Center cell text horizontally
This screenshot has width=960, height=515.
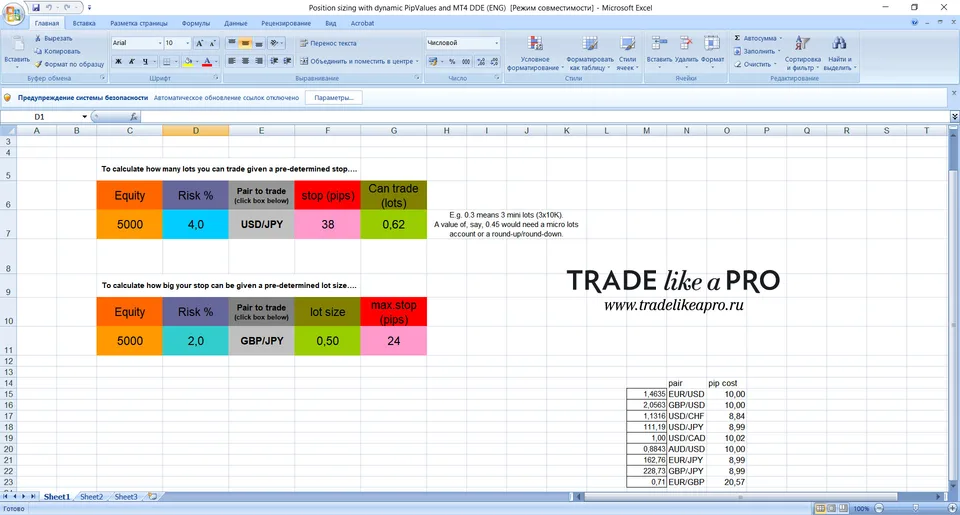(245, 61)
